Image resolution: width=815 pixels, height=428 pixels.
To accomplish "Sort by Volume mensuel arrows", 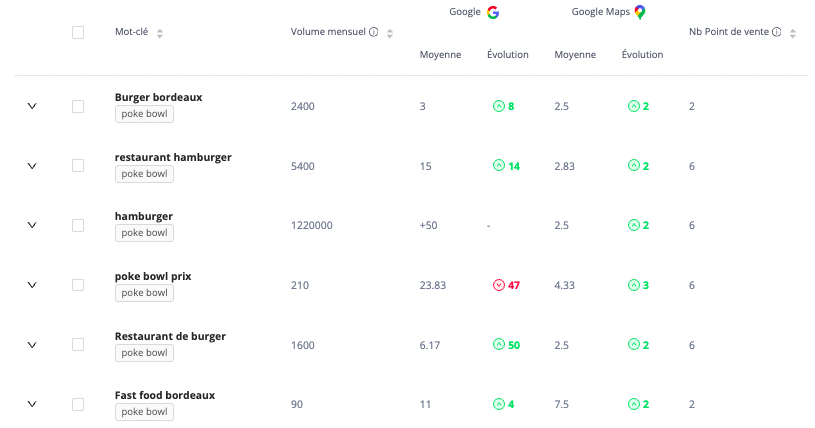I will click(390, 33).
